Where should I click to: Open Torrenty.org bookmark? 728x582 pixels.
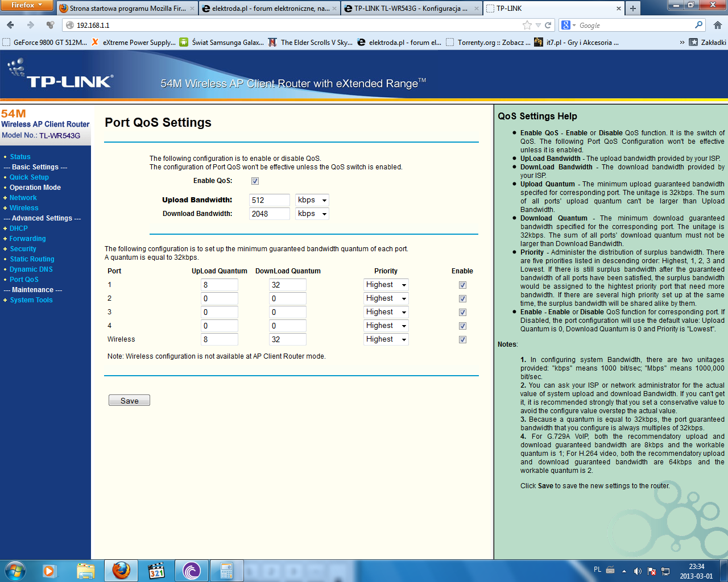(488, 42)
